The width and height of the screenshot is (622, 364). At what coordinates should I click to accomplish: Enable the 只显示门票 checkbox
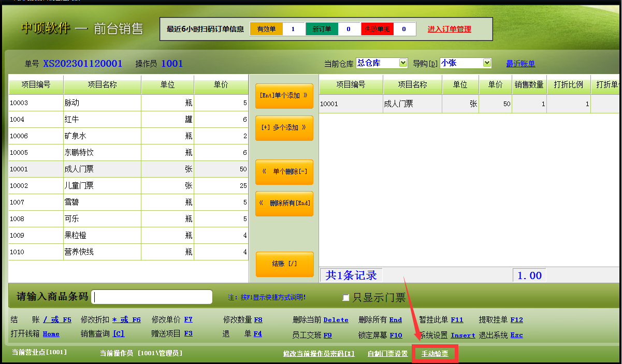(346, 298)
